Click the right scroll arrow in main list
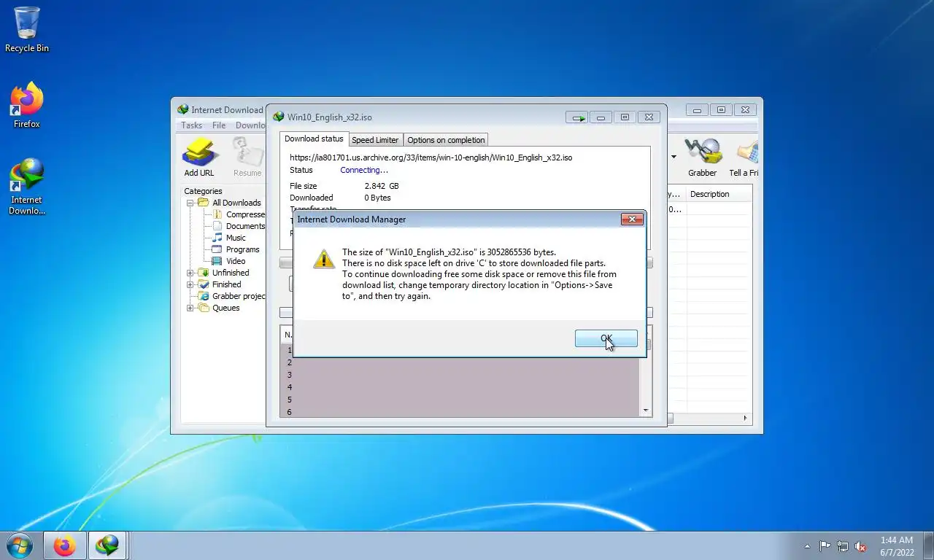Viewport: 934px width, 560px height. [x=745, y=418]
